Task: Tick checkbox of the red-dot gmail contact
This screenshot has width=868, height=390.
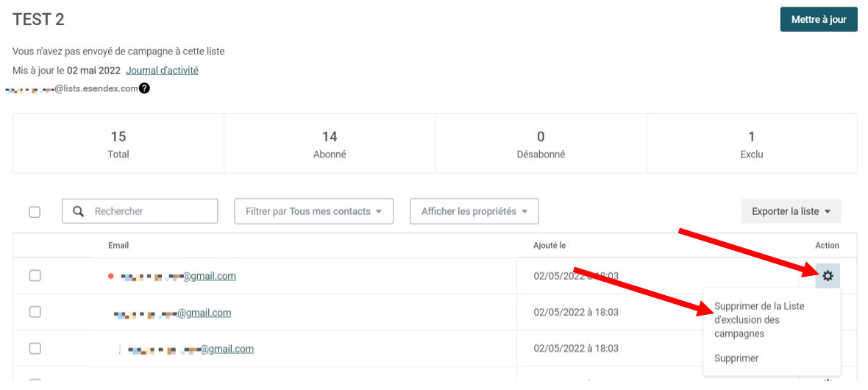Action: tap(35, 275)
